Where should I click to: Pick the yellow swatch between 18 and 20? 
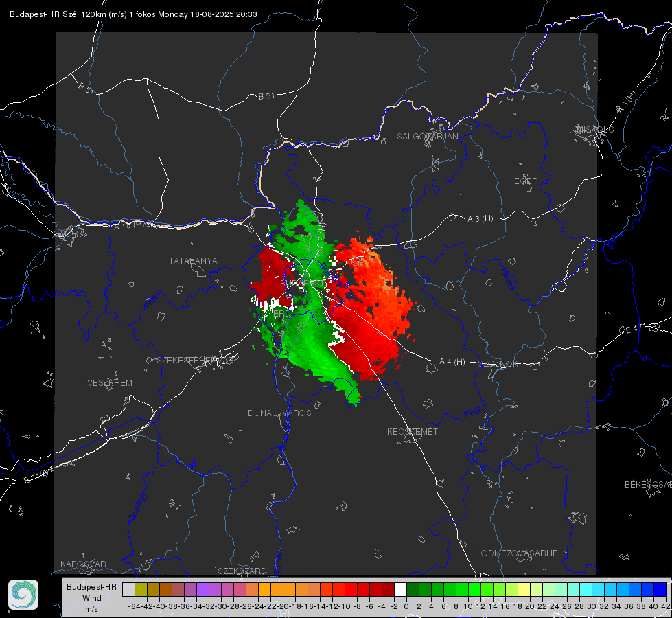coord(524,589)
